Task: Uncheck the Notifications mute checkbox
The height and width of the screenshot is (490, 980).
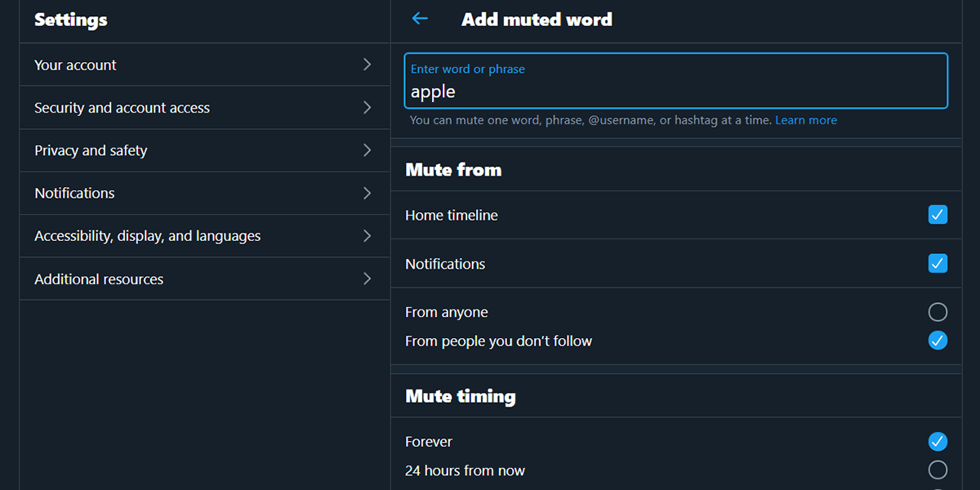Action: tap(938, 264)
